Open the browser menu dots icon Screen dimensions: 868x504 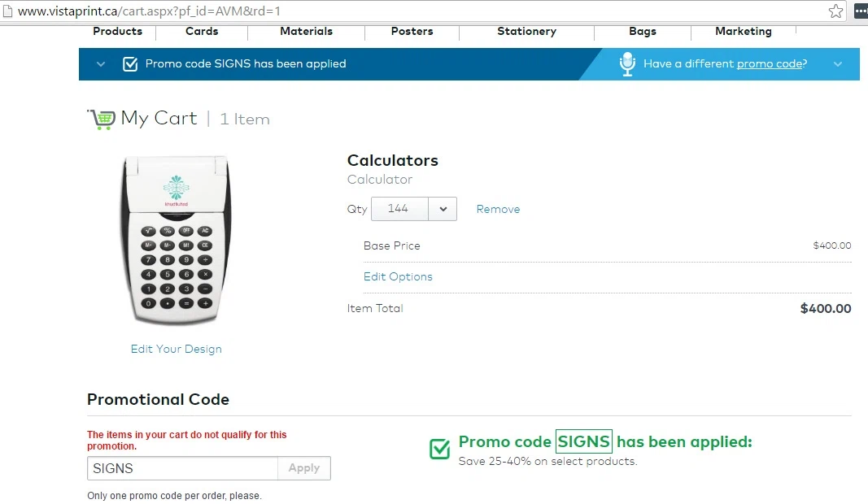861,11
